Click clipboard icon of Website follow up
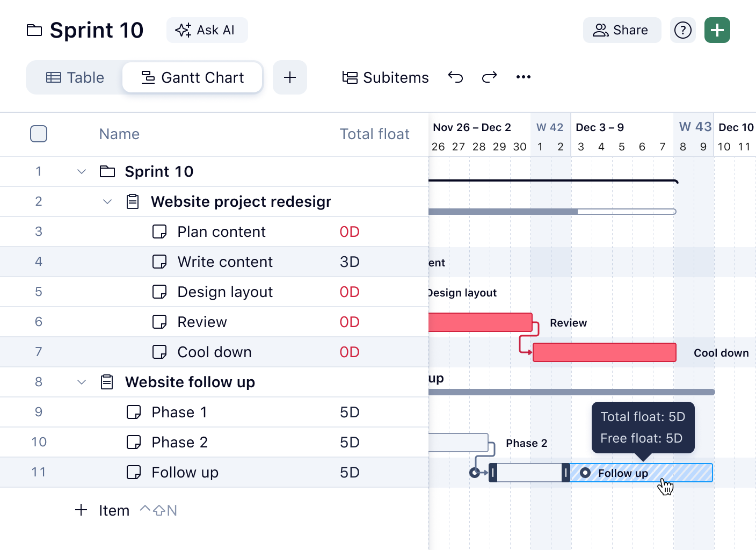756x550 pixels. point(107,382)
